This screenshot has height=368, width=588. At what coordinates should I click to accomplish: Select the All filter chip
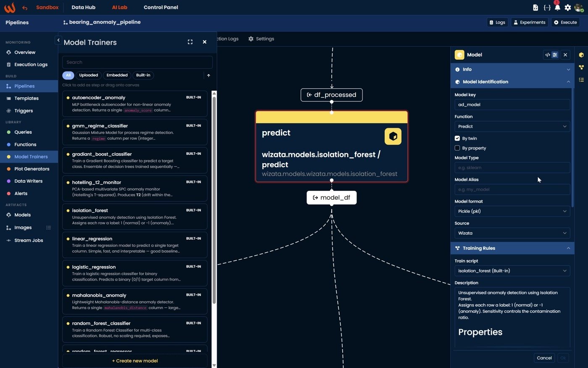click(68, 75)
